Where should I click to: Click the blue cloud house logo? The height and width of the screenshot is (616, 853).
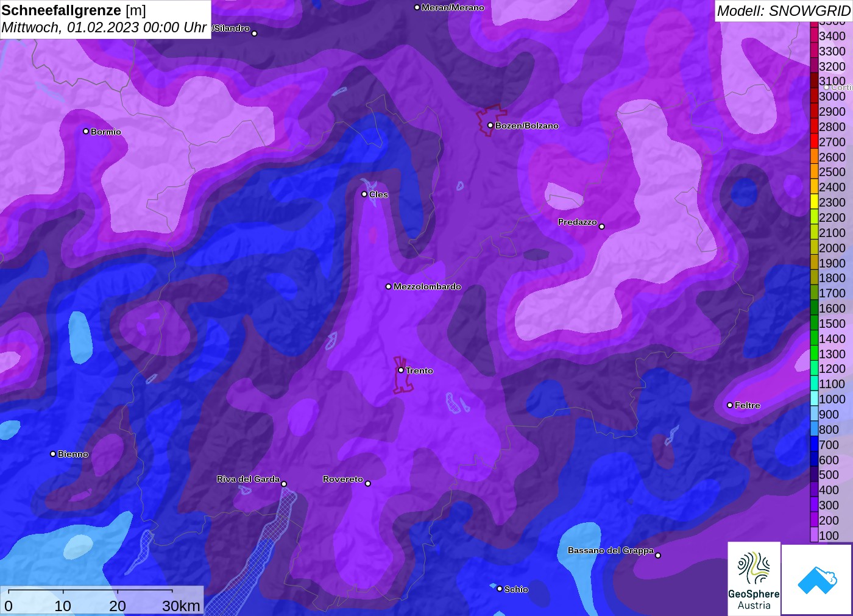[x=817, y=579]
